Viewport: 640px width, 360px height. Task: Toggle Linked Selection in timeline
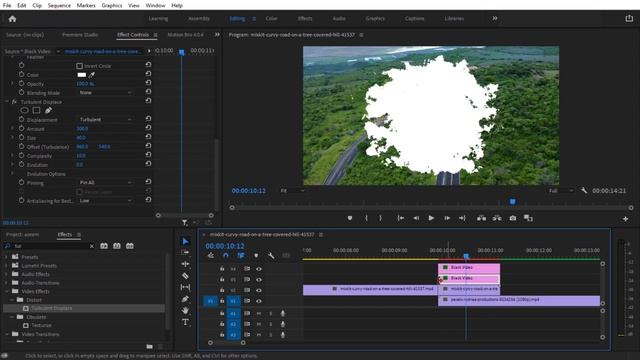pos(241,256)
